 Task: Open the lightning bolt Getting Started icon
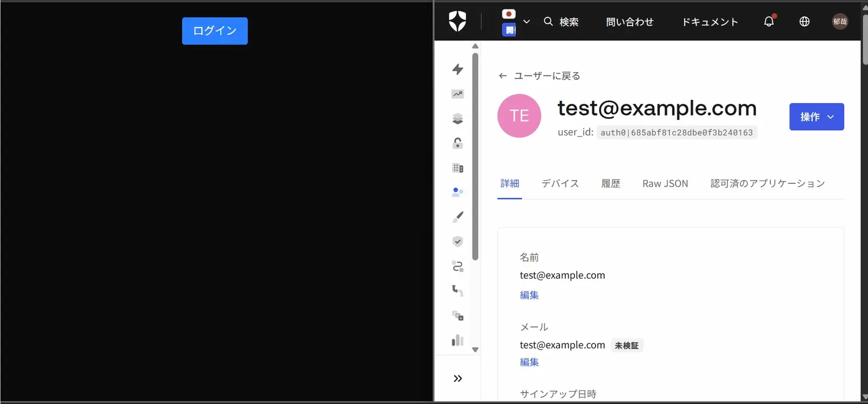pos(458,69)
